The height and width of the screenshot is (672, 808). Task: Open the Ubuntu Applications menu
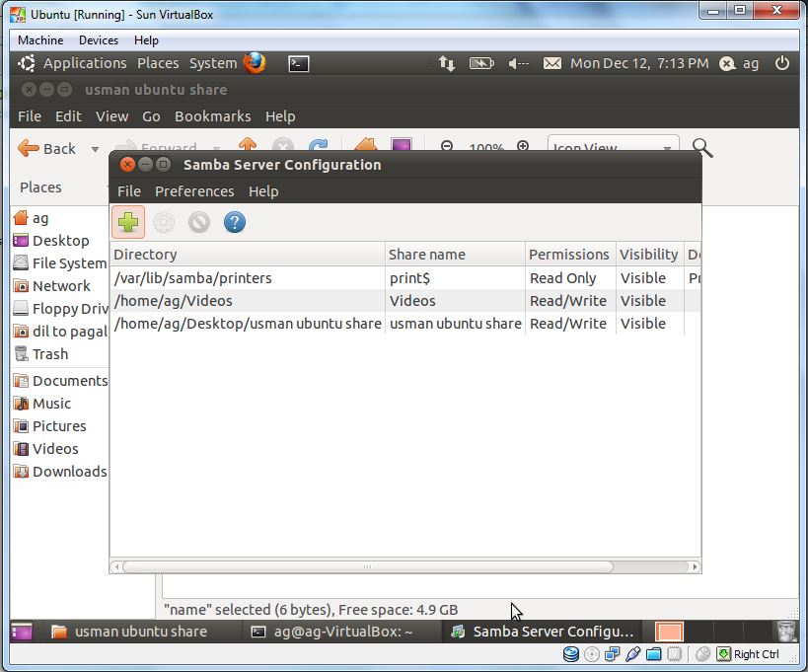click(85, 63)
